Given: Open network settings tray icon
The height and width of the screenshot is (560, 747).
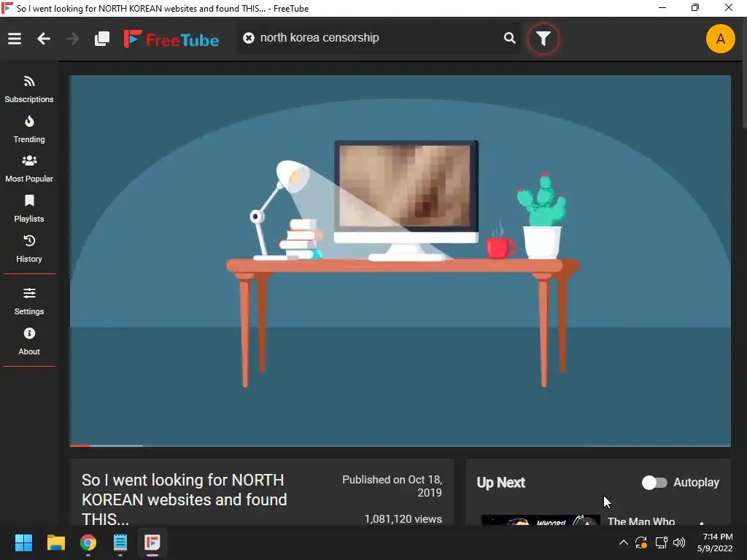Looking at the screenshot, I should tap(661, 542).
